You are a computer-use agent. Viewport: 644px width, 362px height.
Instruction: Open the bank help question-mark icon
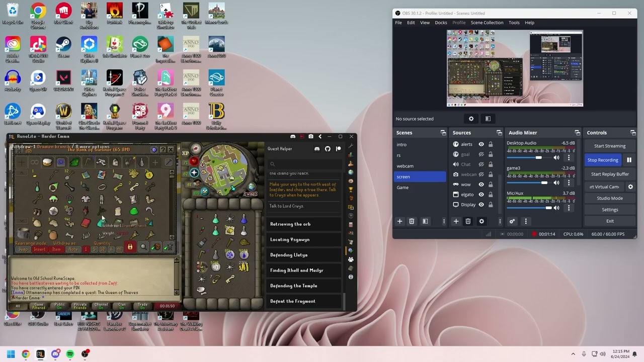(x=163, y=149)
